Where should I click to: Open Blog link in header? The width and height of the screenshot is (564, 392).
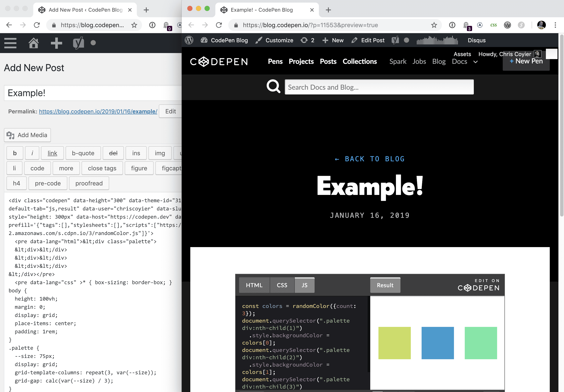pyautogui.click(x=439, y=61)
